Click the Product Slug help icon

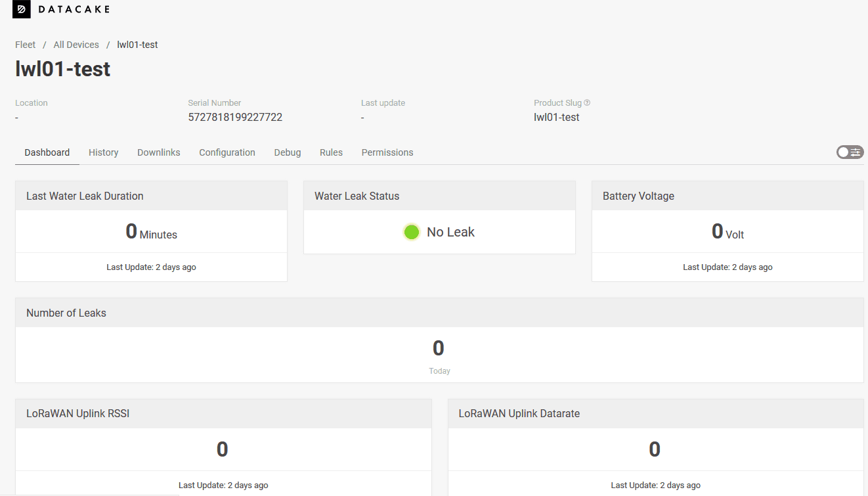pyautogui.click(x=587, y=102)
